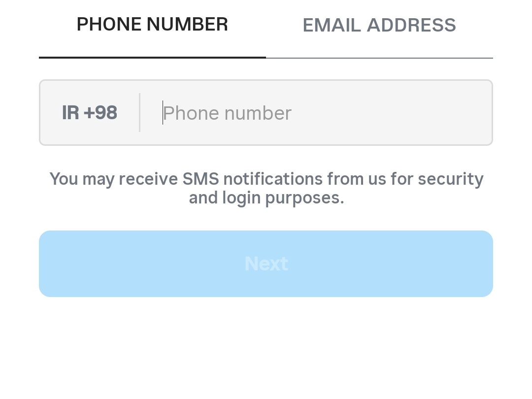This screenshot has width=532, height=399.
Task: Expand the country dialing code list
Action: pyautogui.click(x=90, y=113)
